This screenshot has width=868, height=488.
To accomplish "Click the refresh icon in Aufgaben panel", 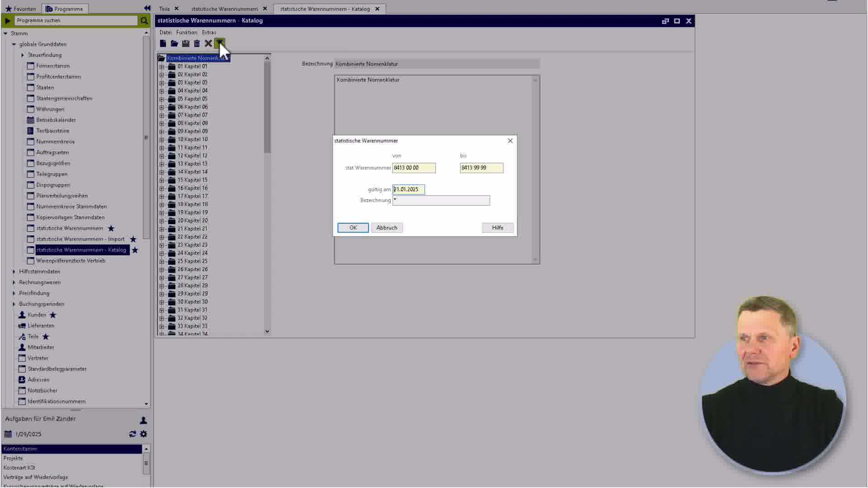I will (132, 434).
